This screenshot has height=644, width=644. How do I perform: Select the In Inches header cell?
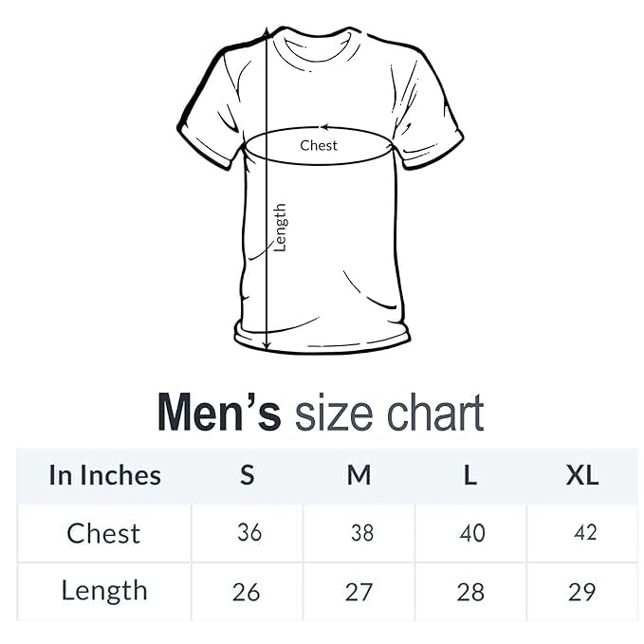[x=104, y=475]
